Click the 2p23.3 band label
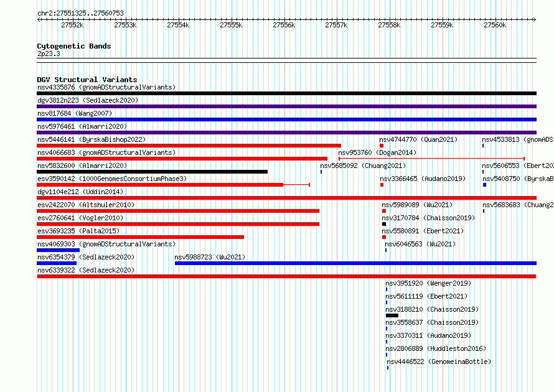 point(49,54)
